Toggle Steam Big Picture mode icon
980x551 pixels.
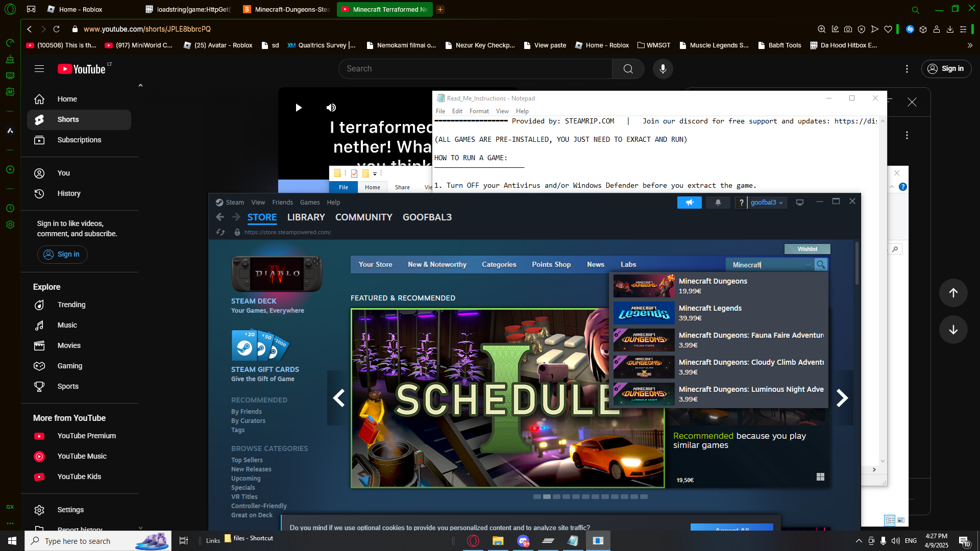[800, 203]
